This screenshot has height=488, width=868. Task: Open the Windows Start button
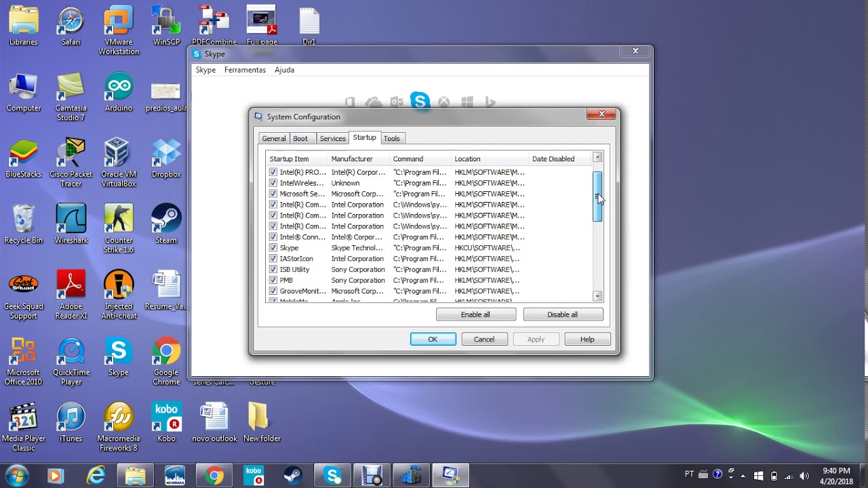click(16, 475)
